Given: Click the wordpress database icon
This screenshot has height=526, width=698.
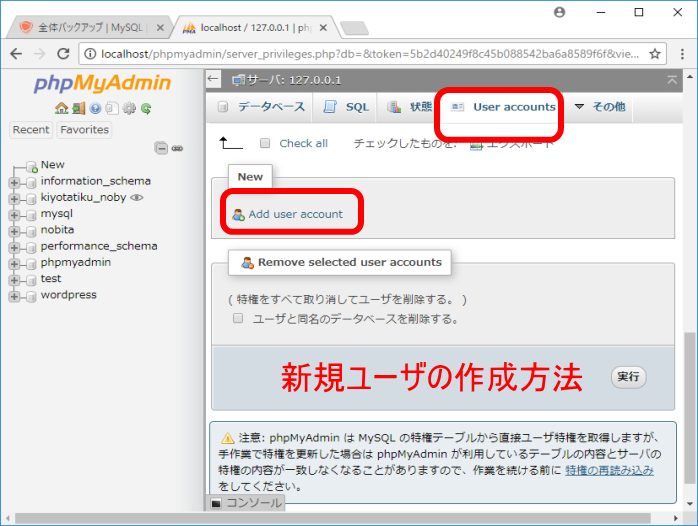Looking at the screenshot, I should [31, 296].
